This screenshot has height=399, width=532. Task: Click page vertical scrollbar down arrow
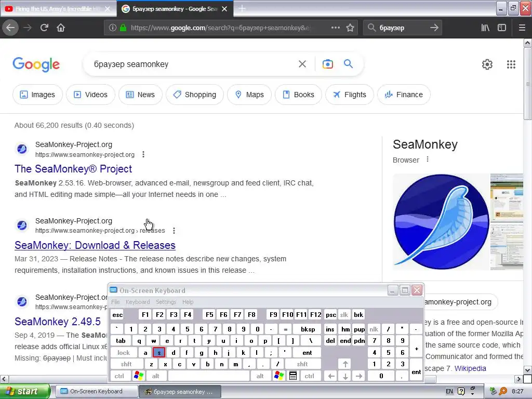(x=527, y=369)
